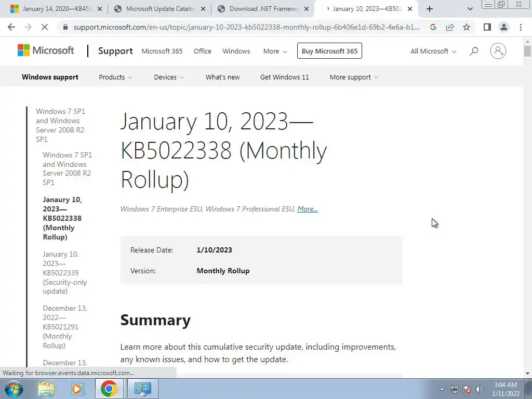Go back to the previous page
Screen dimensions: 532x399
(x=11, y=27)
